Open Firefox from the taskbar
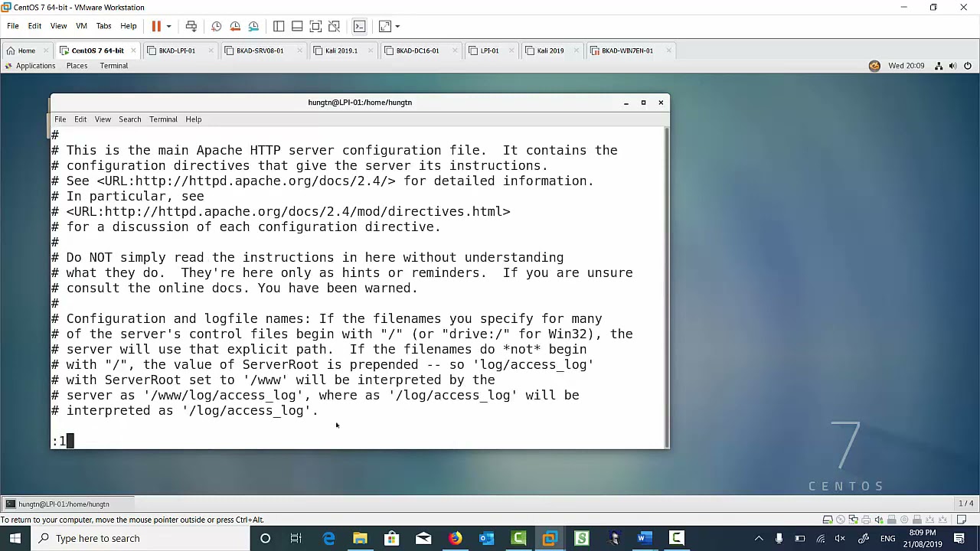Screen dimensions: 980x551 coord(455,538)
